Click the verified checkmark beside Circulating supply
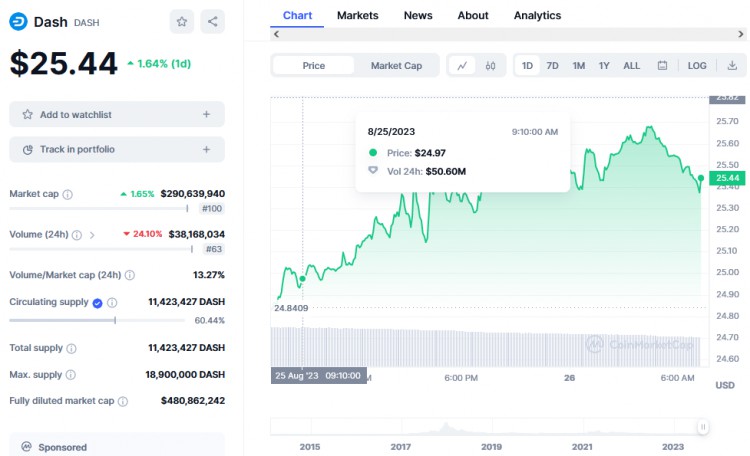 coord(98,303)
